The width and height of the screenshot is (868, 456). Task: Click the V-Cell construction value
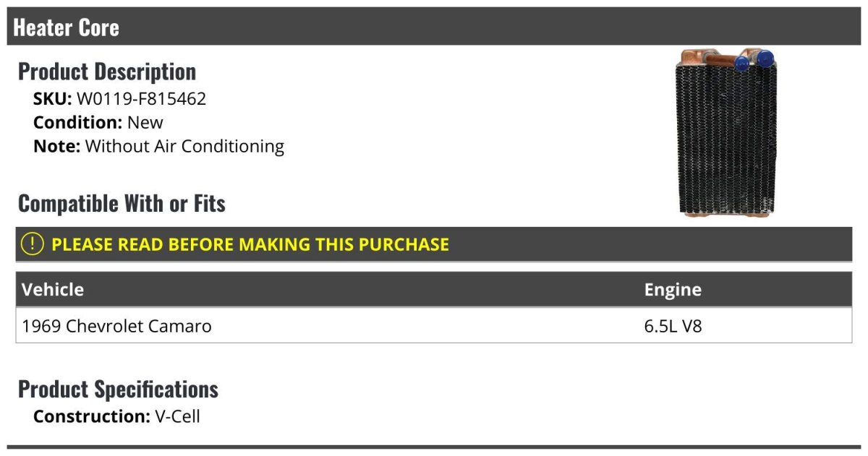coord(177,416)
